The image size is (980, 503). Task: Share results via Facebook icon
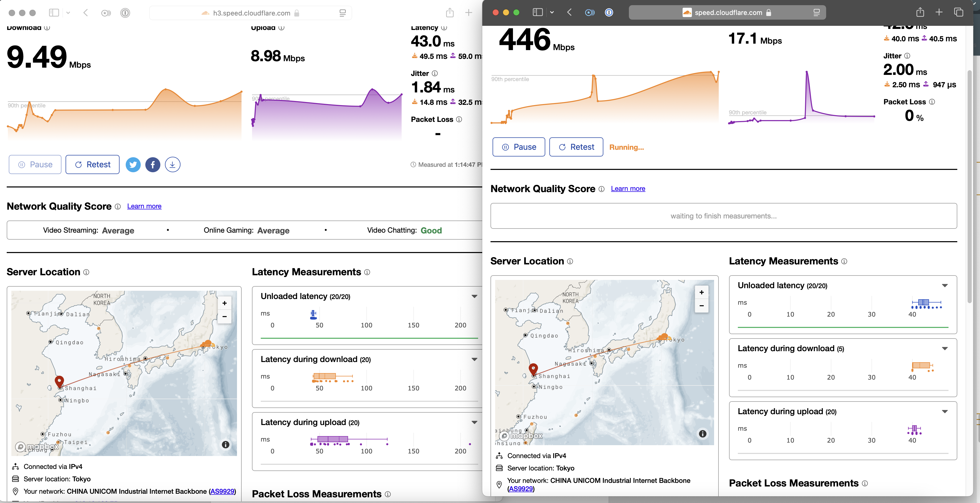click(153, 164)
